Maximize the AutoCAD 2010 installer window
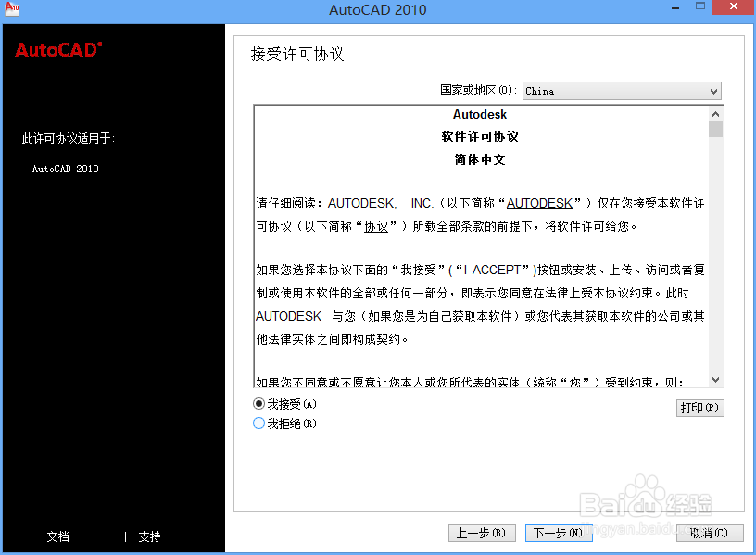 coord(700,6)
